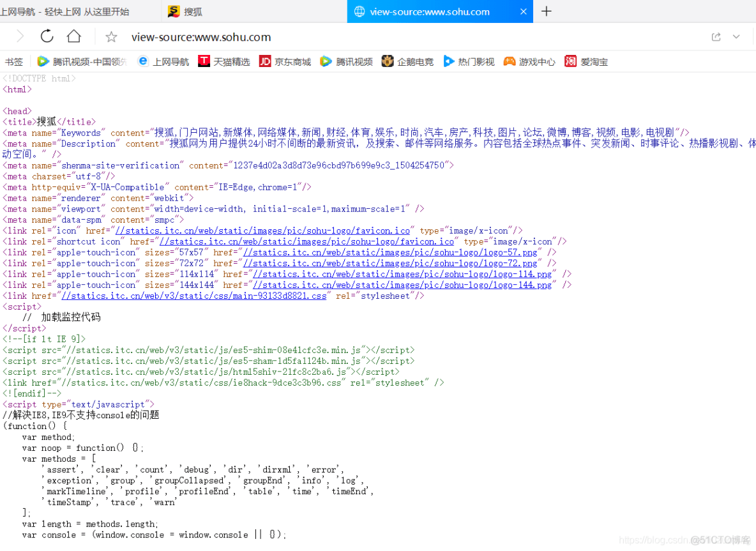Viewport: 756px width, 551px height.
Task: Open the 爱淘宝 bookmark
Action: pyautogui.click(x=586, y=62)
